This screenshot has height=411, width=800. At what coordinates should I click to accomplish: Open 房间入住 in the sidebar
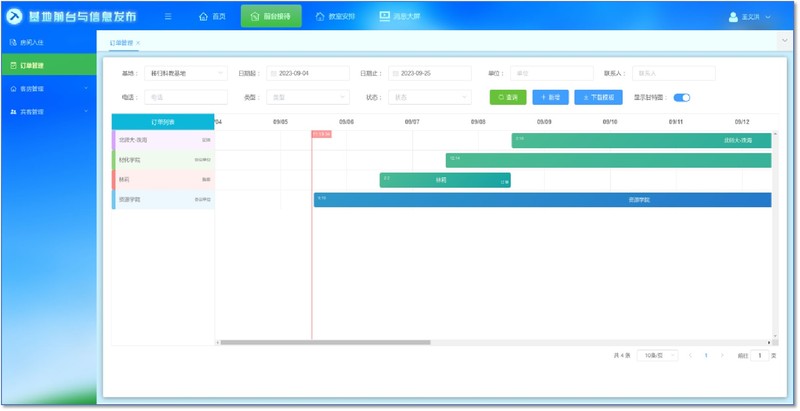point(48,42)
